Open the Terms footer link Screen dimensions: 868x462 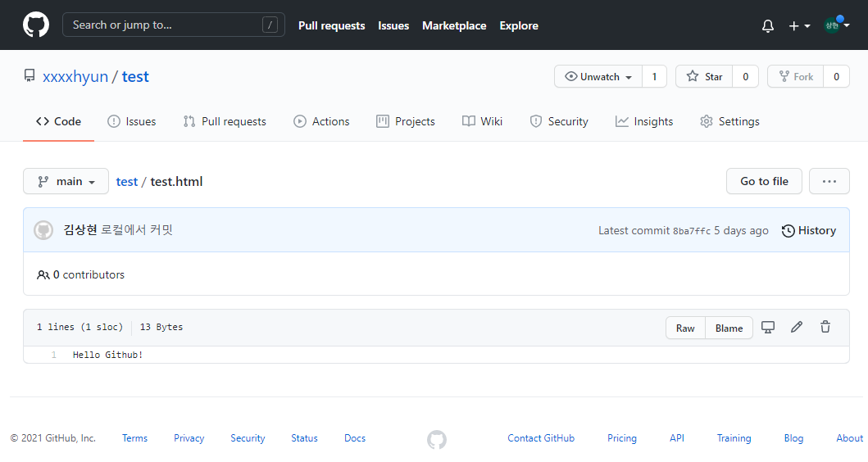click(x=134, y=438)
